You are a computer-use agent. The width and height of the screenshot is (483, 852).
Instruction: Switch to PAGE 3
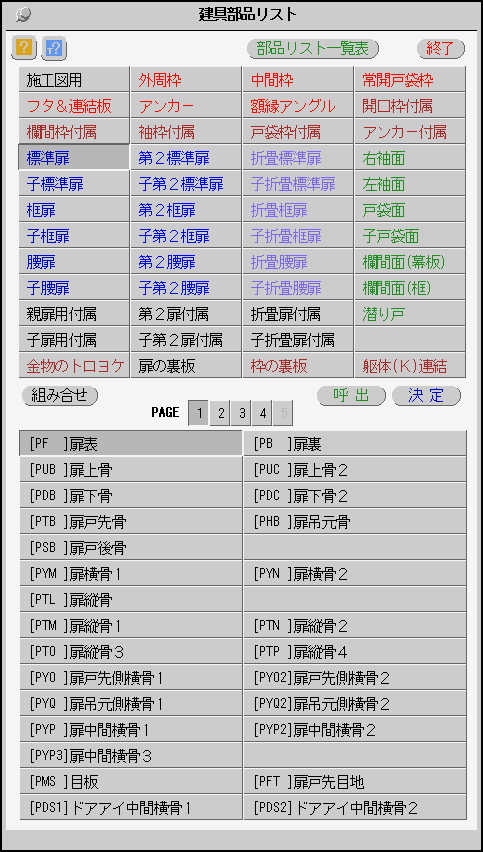click(241, 414)
